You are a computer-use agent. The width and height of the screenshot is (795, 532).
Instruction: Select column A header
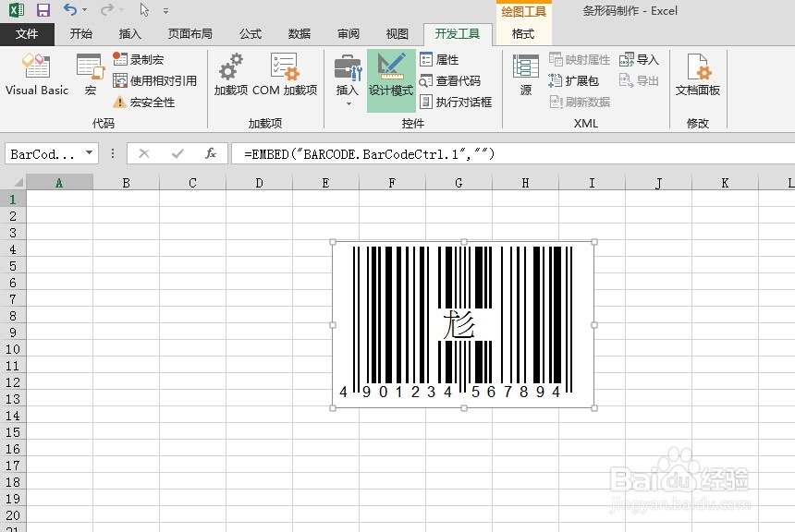pos(59,182)
